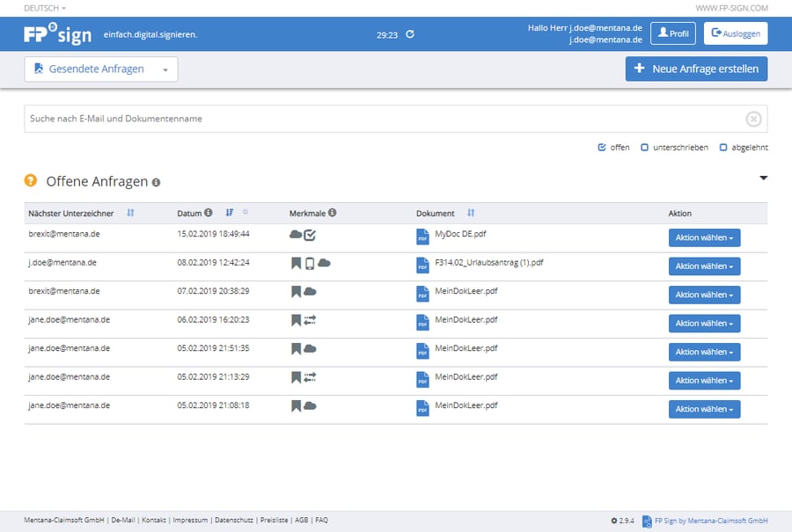Image resolution: width=792 pixels, height=532 pixels.
Task: Click exchange arrows icon in 06.02.2019 16:20:23 row
Action: 310,319
